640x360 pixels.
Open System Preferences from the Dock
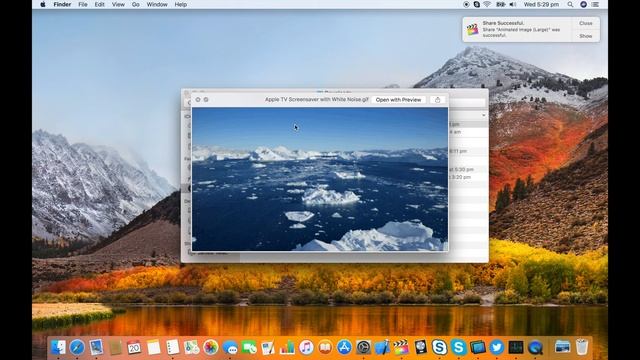(363, 347)
